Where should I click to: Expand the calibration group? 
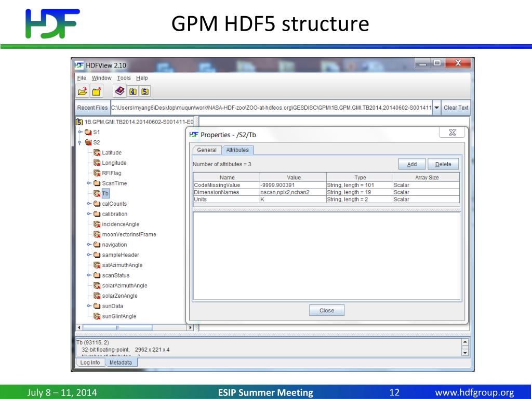[x=89, y=214]
